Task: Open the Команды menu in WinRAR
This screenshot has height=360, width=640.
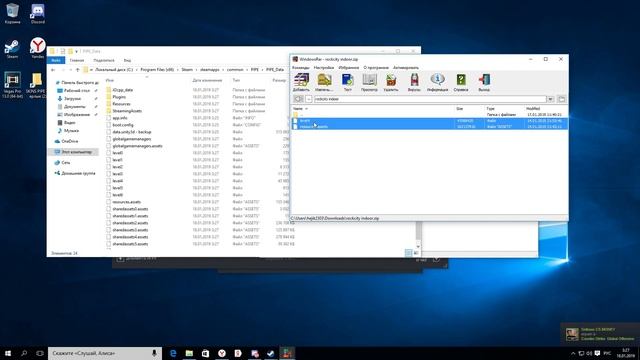Action: coord(301,67)
